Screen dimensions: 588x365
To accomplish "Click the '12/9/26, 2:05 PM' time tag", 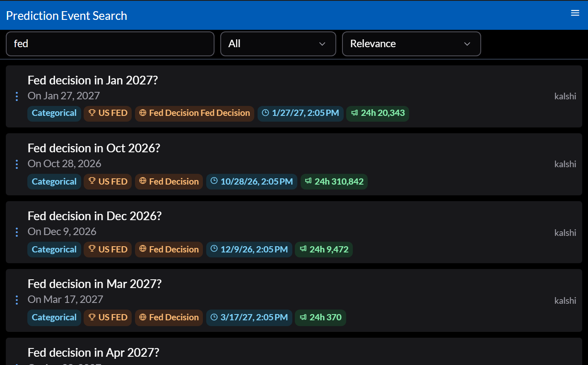I will [x=249, y=250].
